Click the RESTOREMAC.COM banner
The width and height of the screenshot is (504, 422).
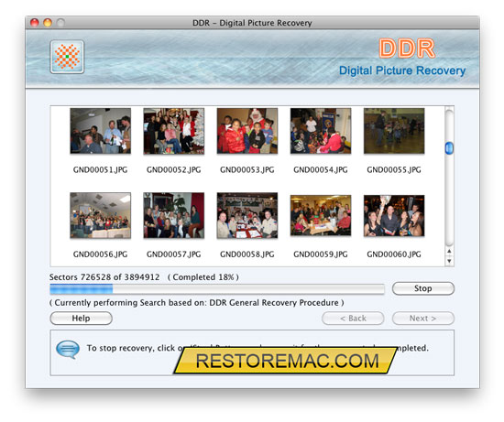285,361
